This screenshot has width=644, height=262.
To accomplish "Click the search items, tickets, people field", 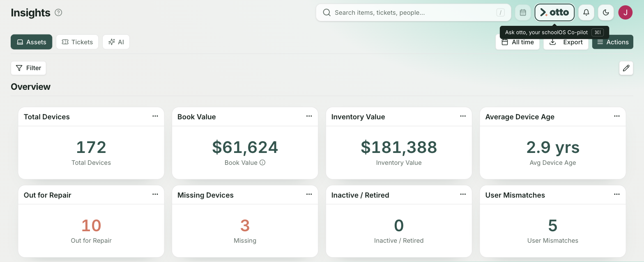I will [x=413, y=13].
